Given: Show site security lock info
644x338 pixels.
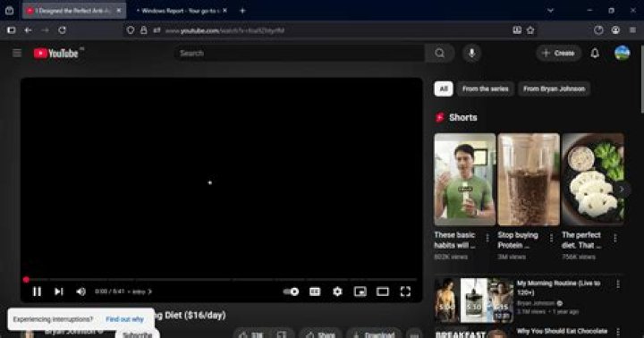Looking at the screenshot, I should pyautogui.click(x=144, y=30).
